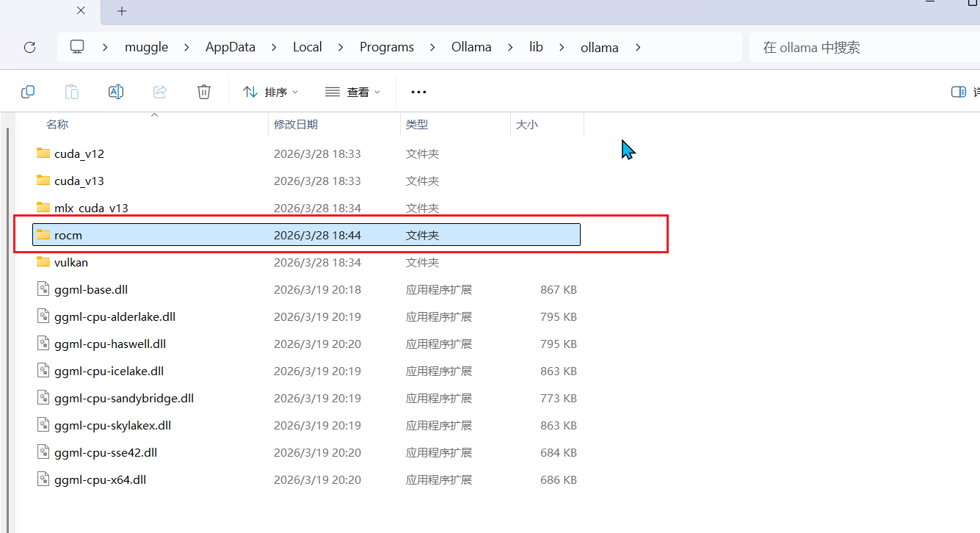
Task: Click the ggml-cpu-x64.dll file icon
Action: click(43, 479)
